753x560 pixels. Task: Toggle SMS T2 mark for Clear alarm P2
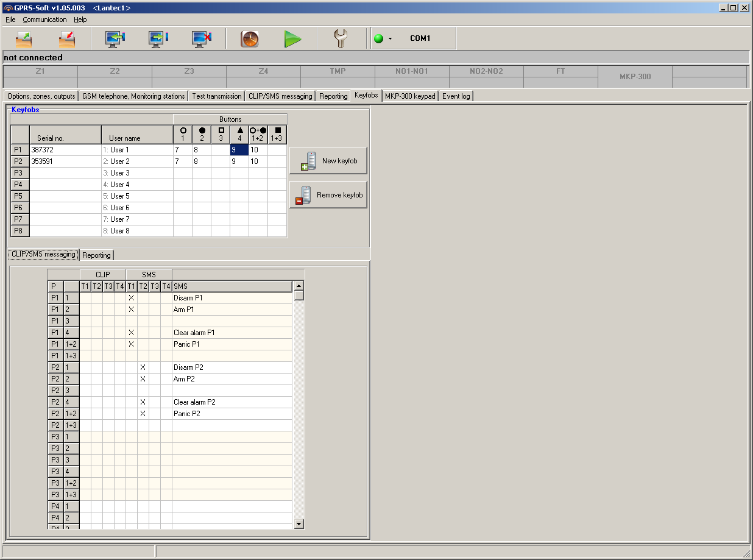tap(143, 402)
